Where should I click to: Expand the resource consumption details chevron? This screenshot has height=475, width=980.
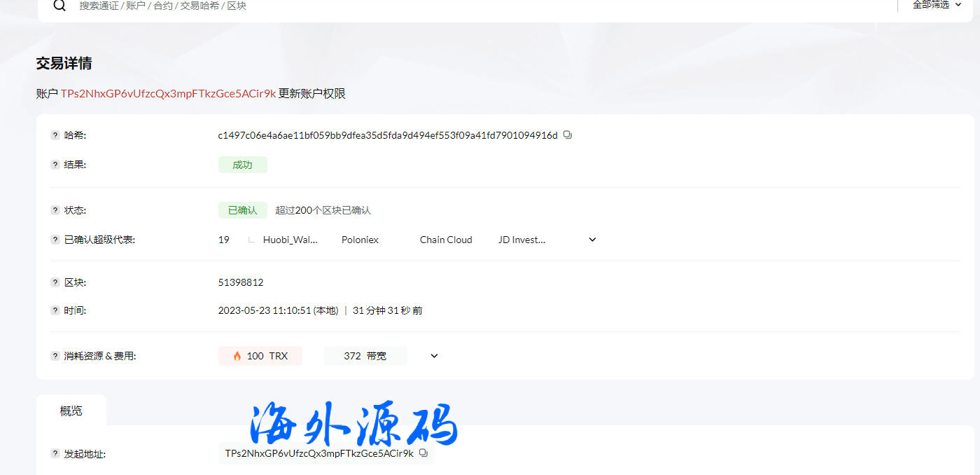433,355
